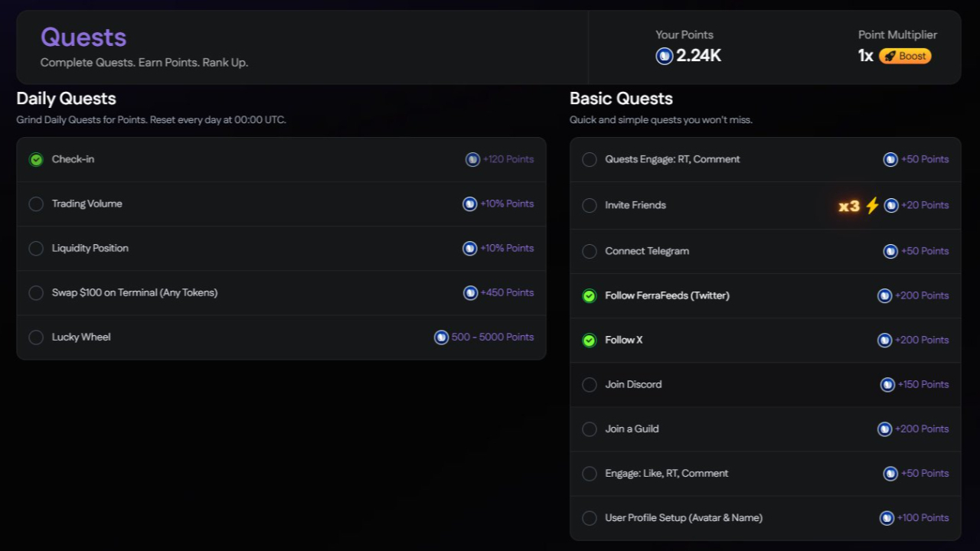The image size is (980, 551).
Task: Mark the Join Discord quest circle
Action: click(x=590, y=384)
